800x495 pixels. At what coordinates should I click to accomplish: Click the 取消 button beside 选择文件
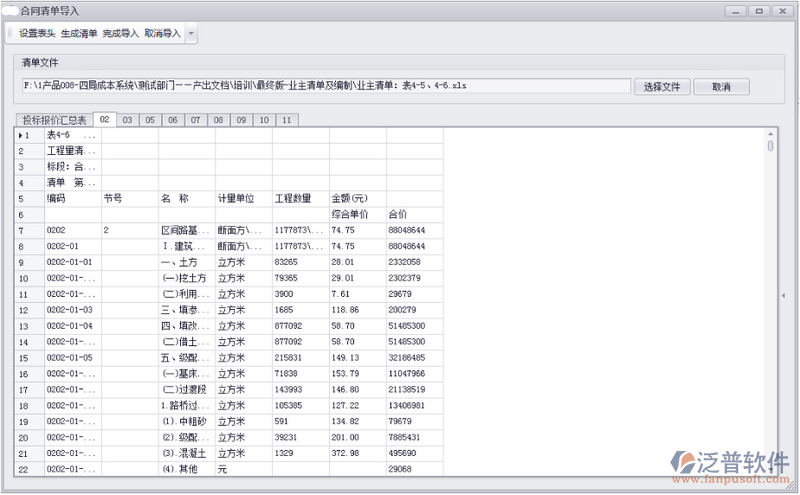point(723,87)
